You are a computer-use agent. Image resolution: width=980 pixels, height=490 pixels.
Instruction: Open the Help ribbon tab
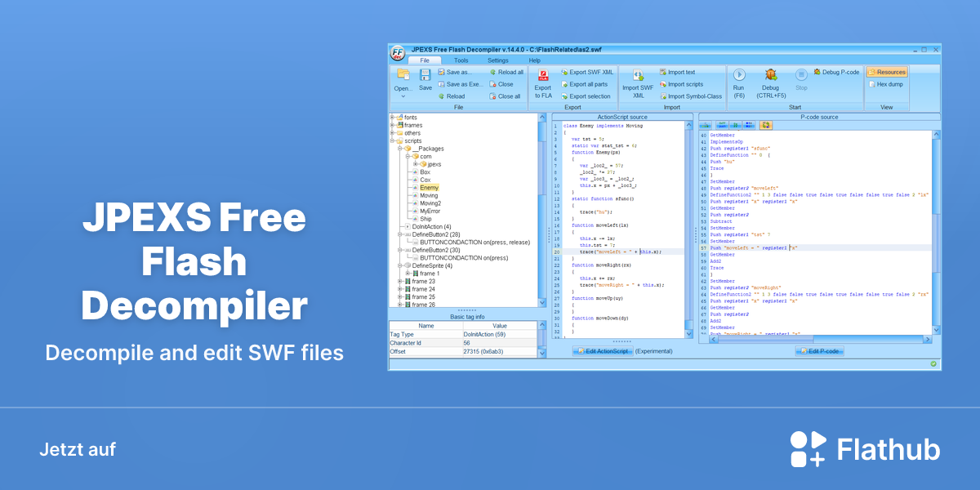pos(535,60)
